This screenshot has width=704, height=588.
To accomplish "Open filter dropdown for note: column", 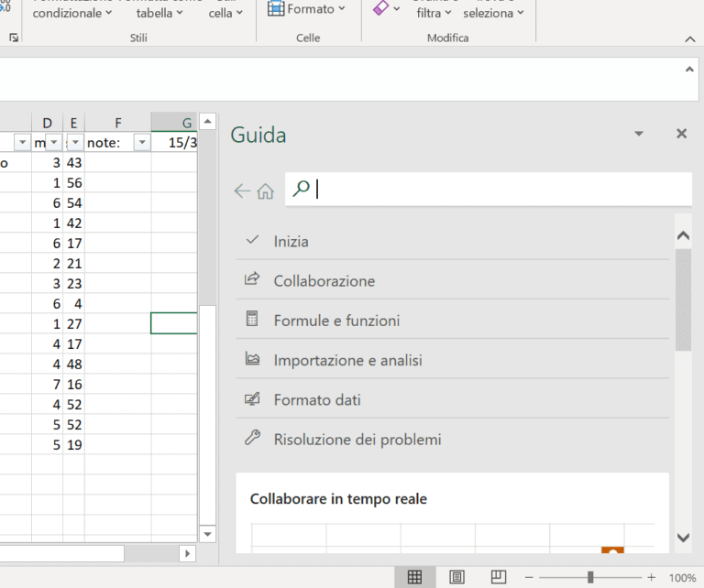I will 142,143.
